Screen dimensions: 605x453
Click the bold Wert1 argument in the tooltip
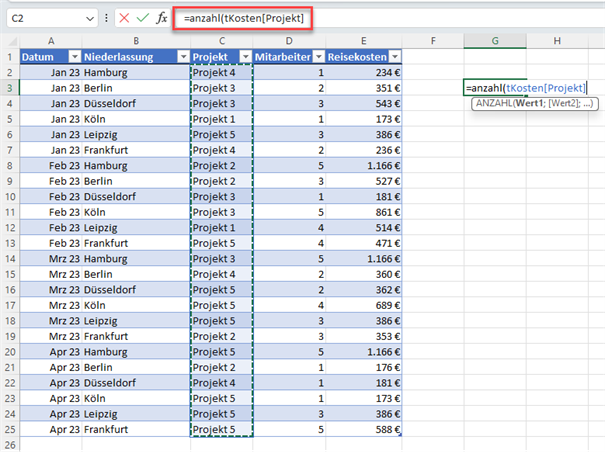(x=529, y=104)
